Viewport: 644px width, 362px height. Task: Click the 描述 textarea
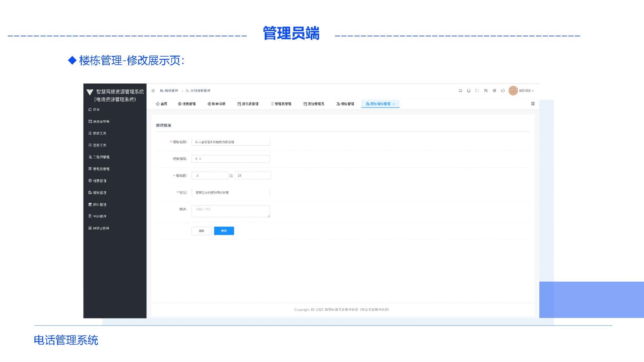[x=231, y=212]
